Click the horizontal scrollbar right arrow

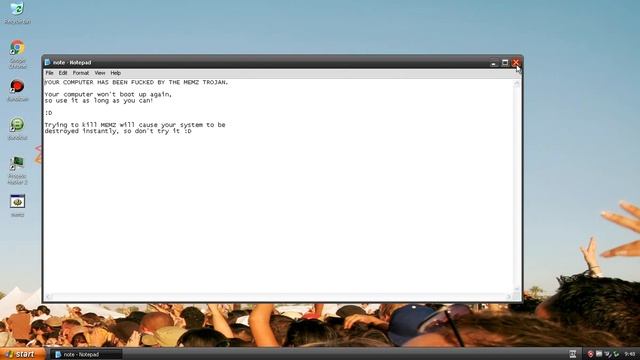(x=509, y=297)
